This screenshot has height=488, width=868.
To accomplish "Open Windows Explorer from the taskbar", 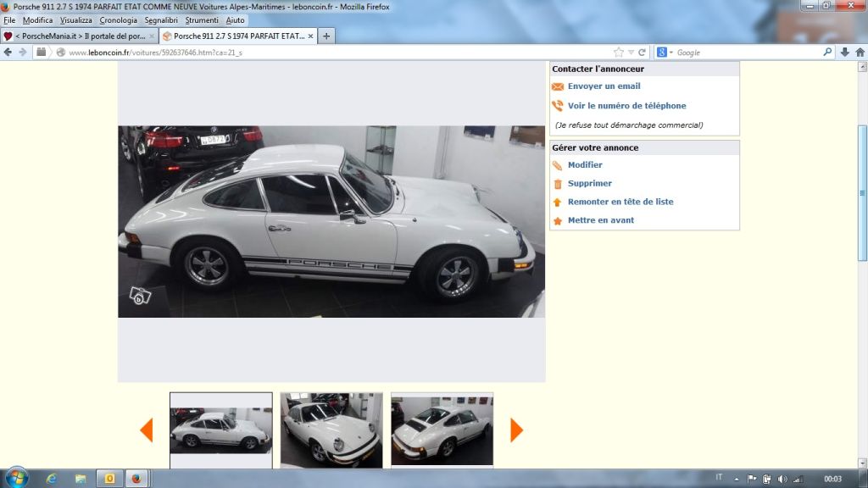I will coord(81,479).
